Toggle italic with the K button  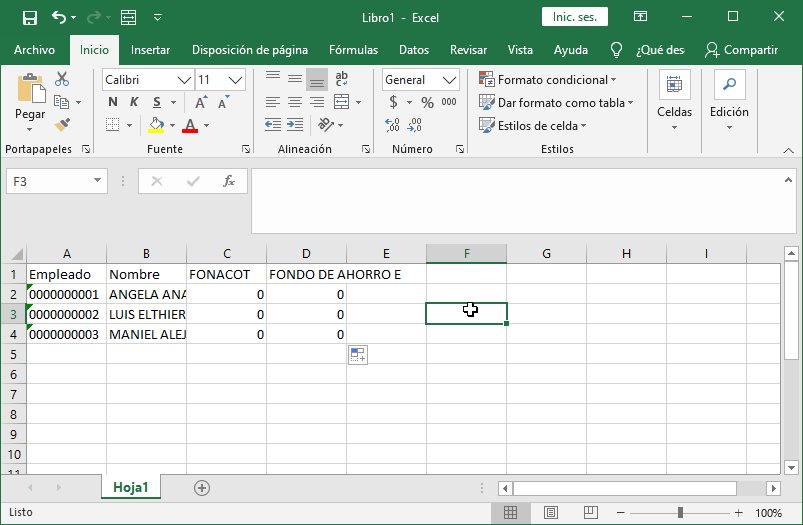[x=134, y=102]
